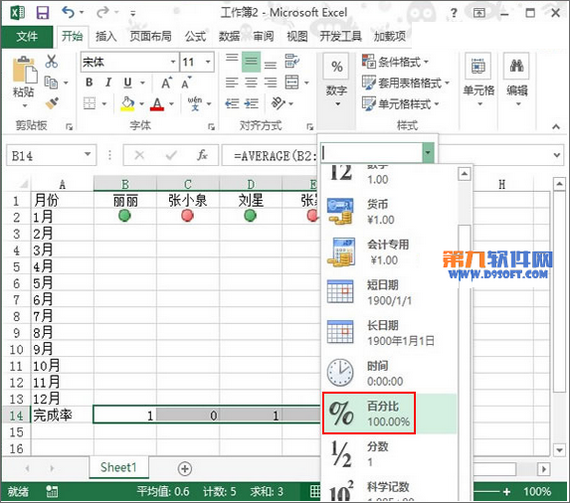Open Name Box dropdown arrow
The image size is (570, 503).
point(88,154)
